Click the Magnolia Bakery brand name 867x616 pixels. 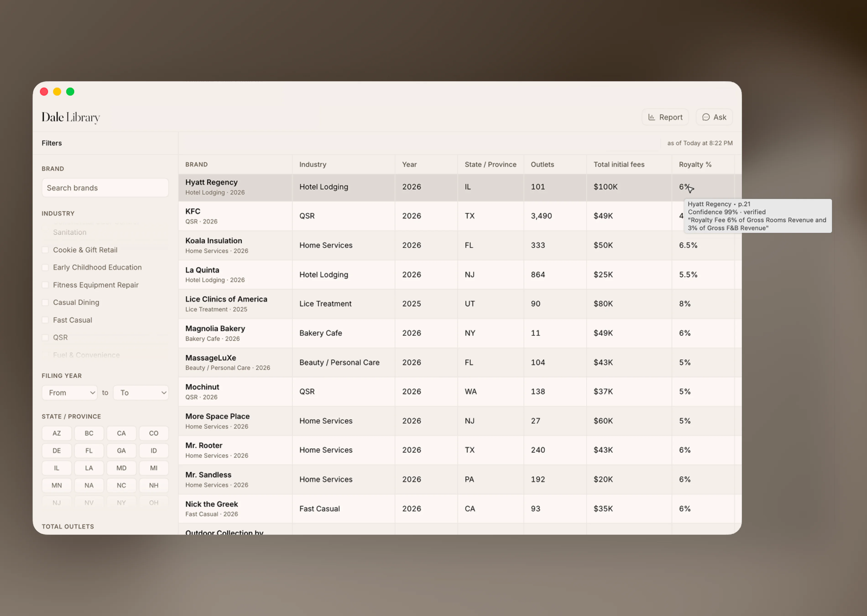(215, 329)
